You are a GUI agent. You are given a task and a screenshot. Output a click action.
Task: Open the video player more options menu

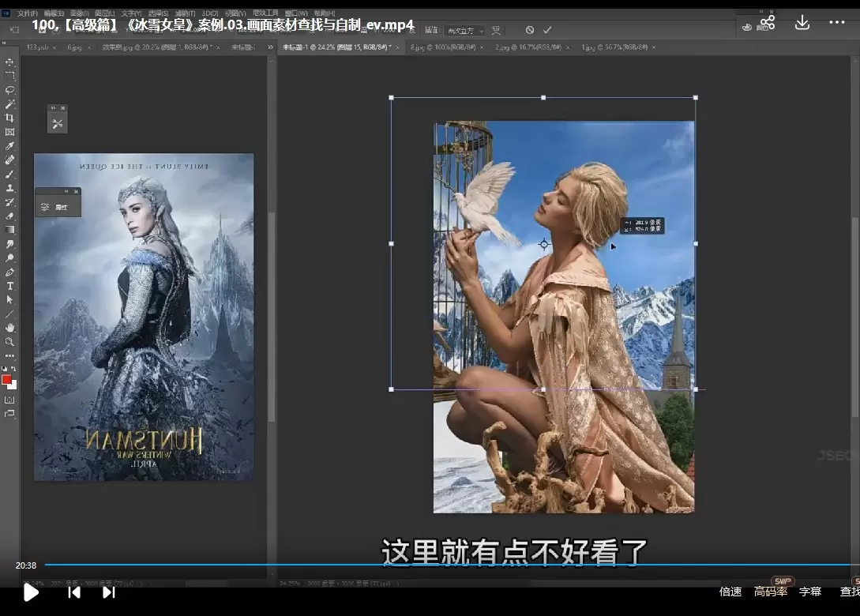pyautogui.click(x=836, y=23)
